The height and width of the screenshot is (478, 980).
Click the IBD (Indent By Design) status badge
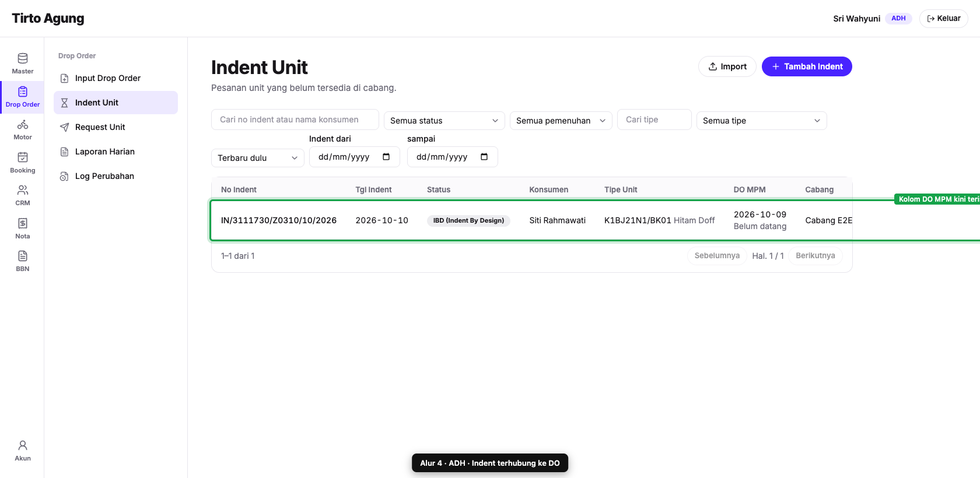point(468,220)
